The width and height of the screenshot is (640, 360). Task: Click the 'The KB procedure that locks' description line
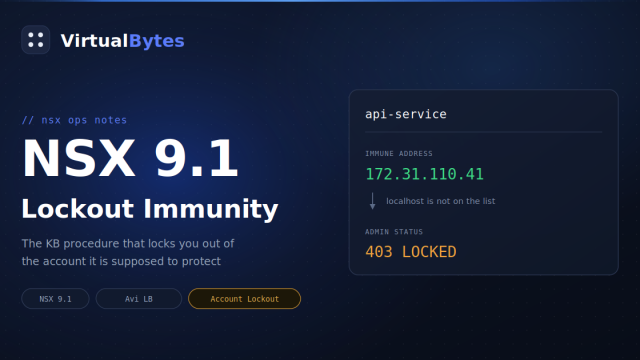[x=128, y=244]
